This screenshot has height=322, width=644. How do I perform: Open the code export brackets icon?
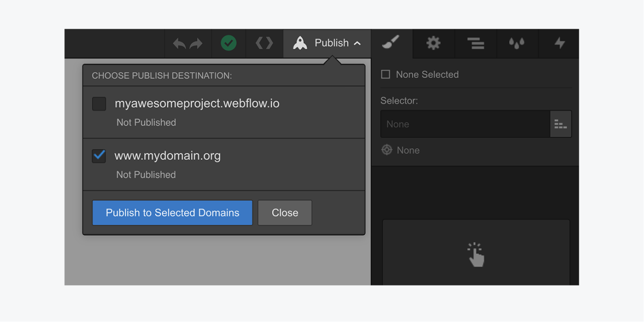click(x=264, y=43)
